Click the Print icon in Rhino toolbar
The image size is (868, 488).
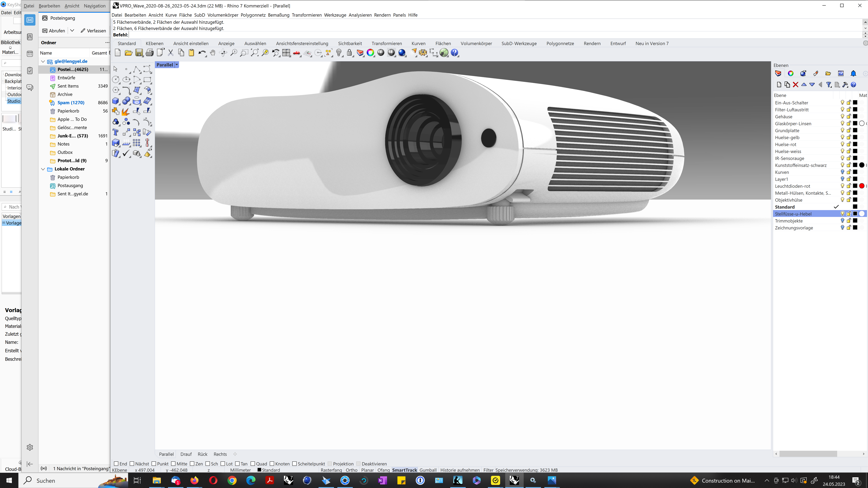click(150, 53)
